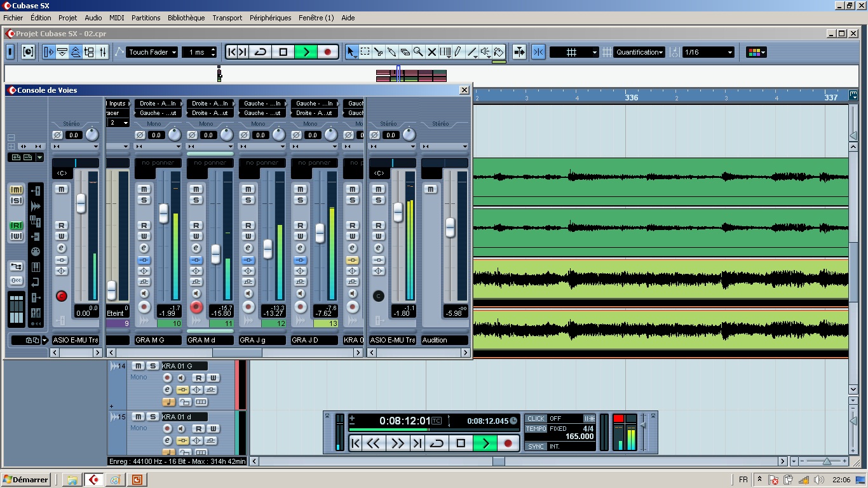The width and height of the screenshot is (868, 488).
Task: Open the Transport menu
Action: click(227, 18)
